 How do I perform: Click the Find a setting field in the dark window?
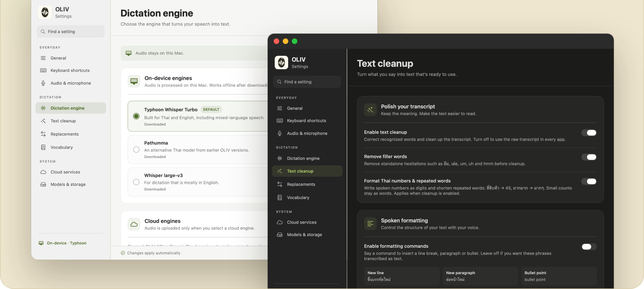307,82
